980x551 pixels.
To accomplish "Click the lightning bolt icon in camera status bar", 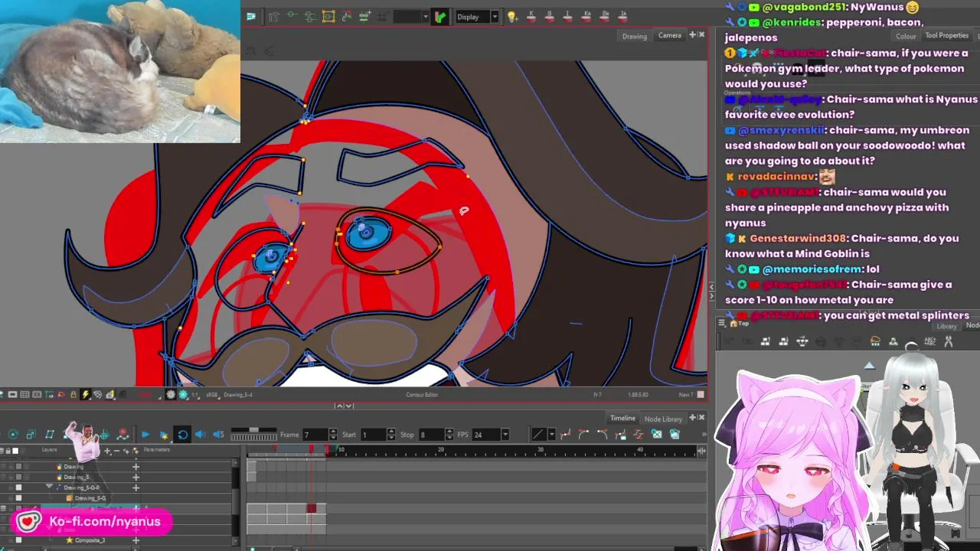I will tap(86, 395).
